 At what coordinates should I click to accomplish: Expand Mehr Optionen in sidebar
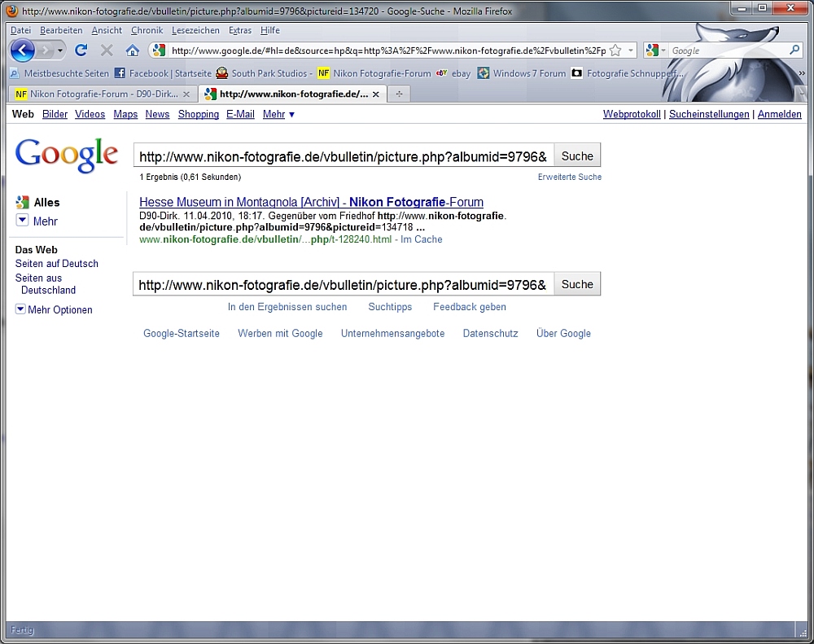point(54,310)
